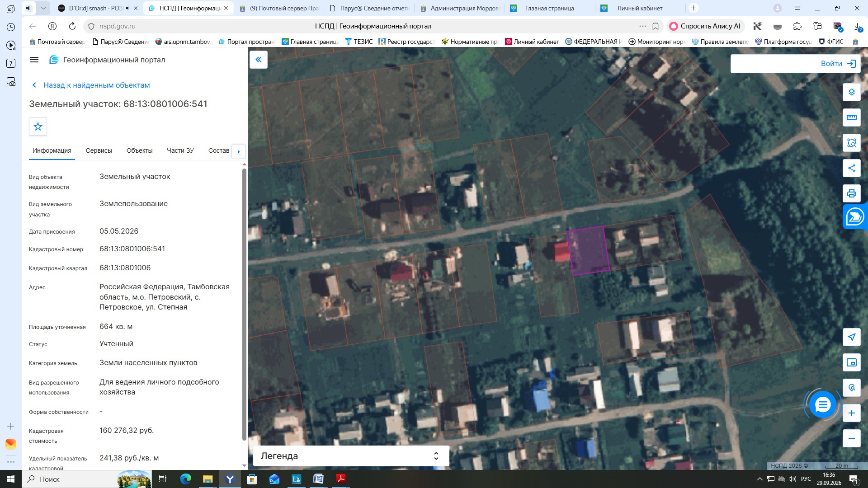Open the hamburger menu in portal header
Image resolution: width=868 pixels, height=488 pixels.
click(x=34, y=60)
